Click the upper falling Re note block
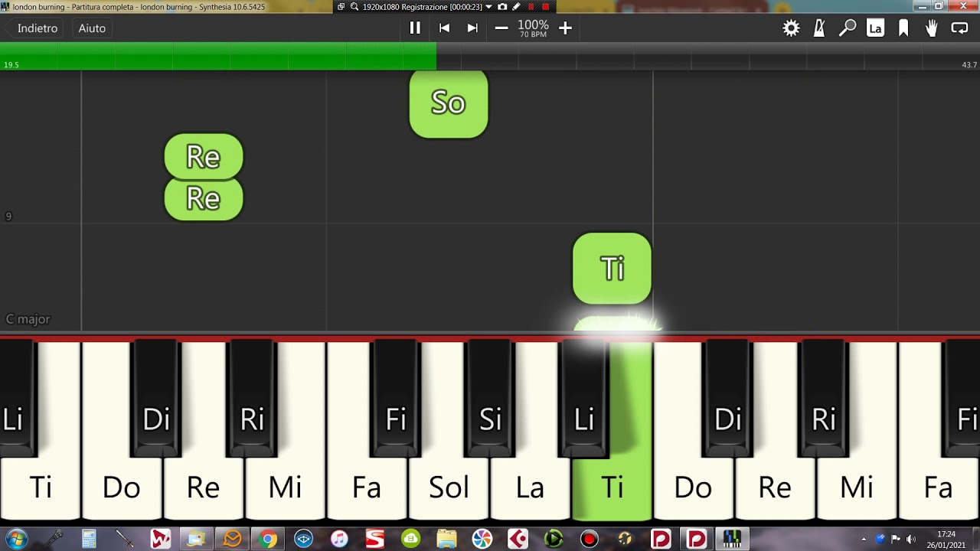Image resolution: width=980 pixels, height=551 pixels. pyautogui.click(x=204, y=157)
